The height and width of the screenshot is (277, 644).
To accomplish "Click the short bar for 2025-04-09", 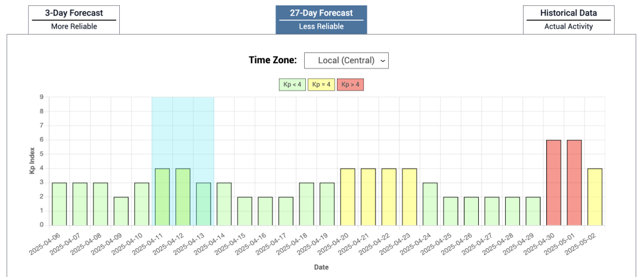I will tap(121, 211).
